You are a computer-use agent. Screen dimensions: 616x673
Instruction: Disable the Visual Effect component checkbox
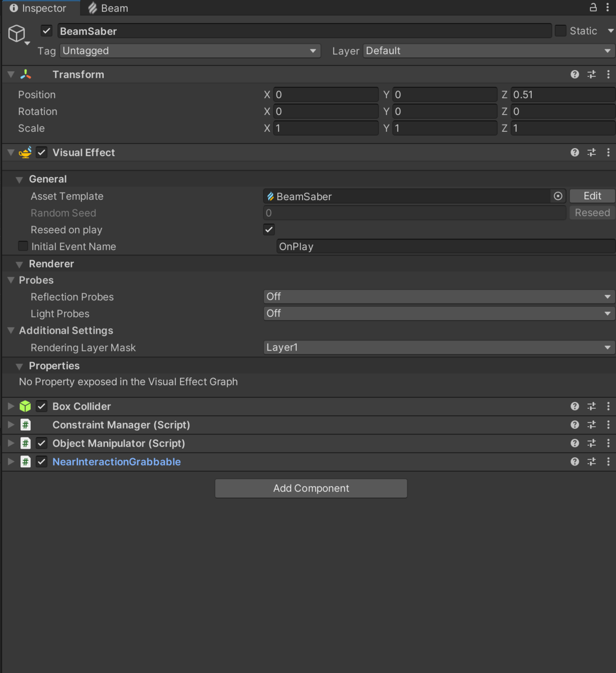[x=42, y=153]
